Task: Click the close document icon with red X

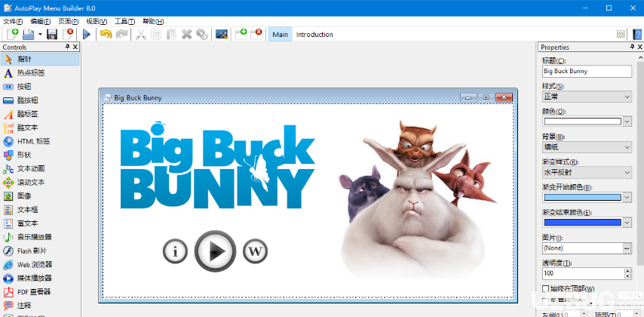Action: 68,34
